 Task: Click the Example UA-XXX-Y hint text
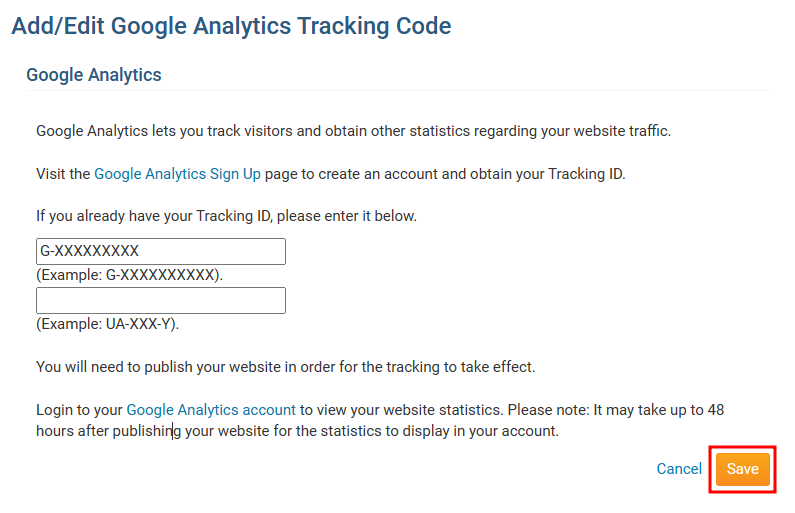pos(108,325)
